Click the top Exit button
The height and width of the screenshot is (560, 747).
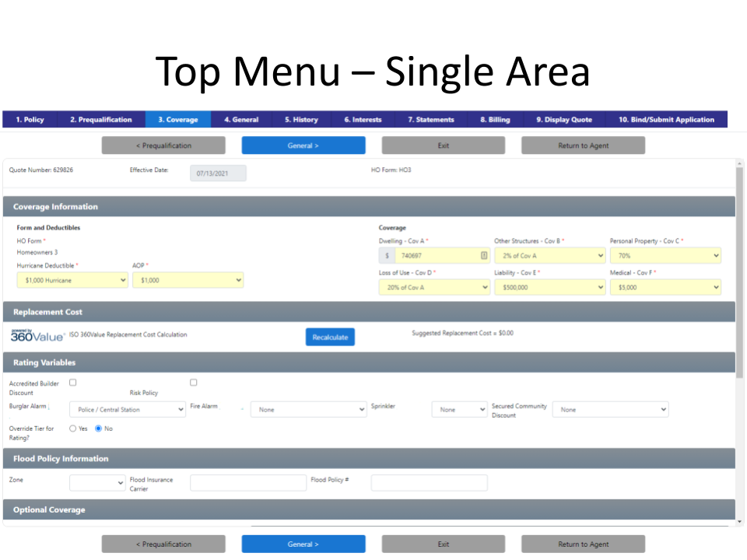pyautogui.click(x=443, y=145)
